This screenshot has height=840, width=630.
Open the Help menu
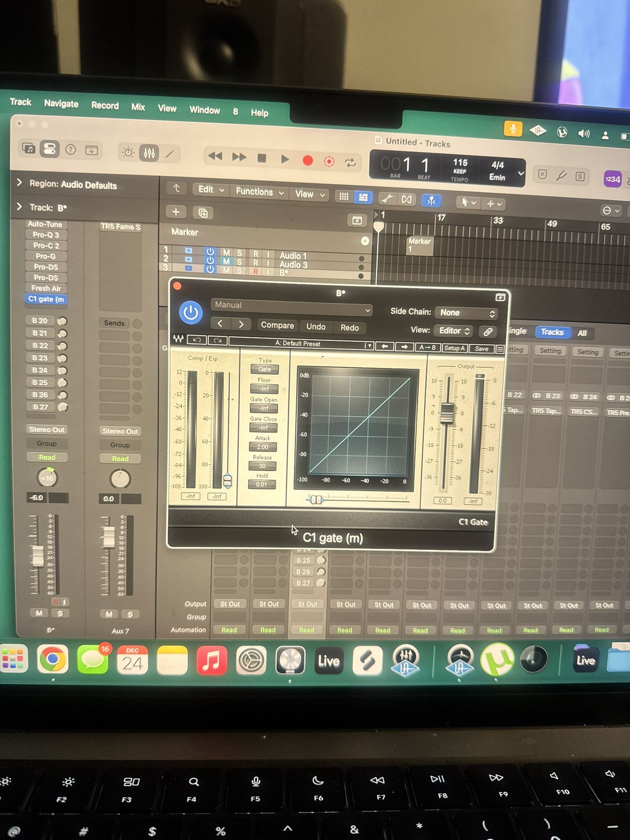pyautogui.click(x=259, y=113)
